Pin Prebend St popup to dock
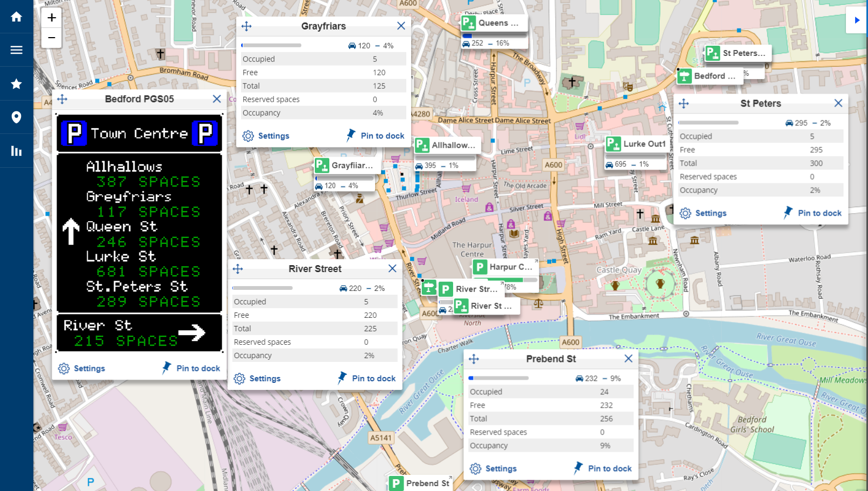This screenshot has width=868, height=491. tap(603, 468)
